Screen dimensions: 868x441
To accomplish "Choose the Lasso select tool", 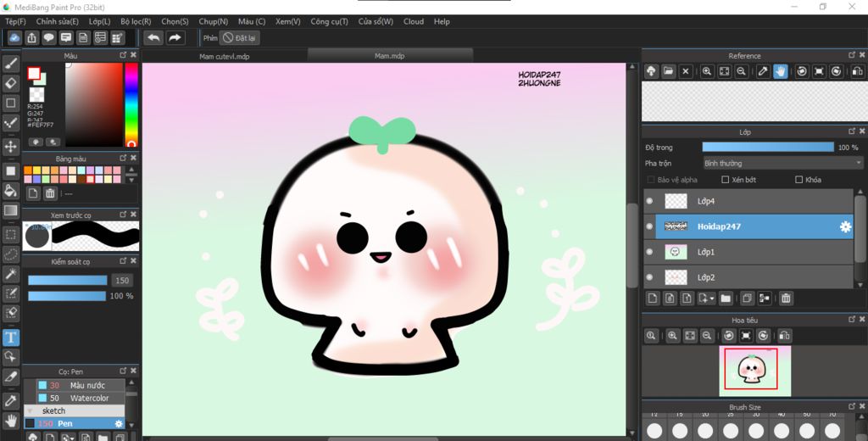I will pos(10,254).
